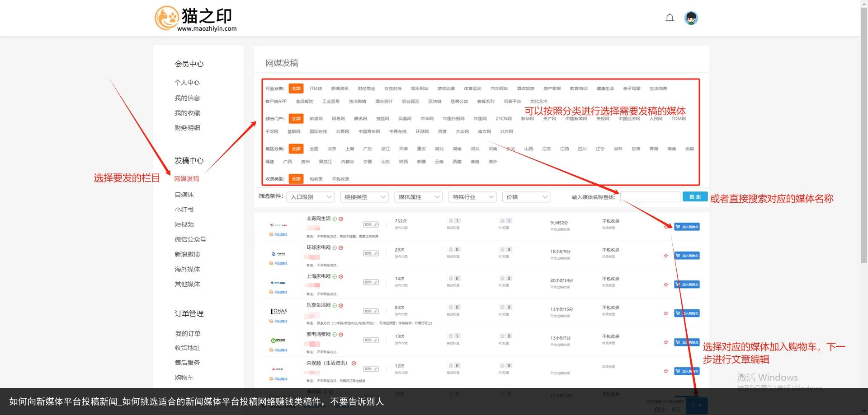
Task: Favorite 乐享生活网 with its star
Action: (665, 313)
